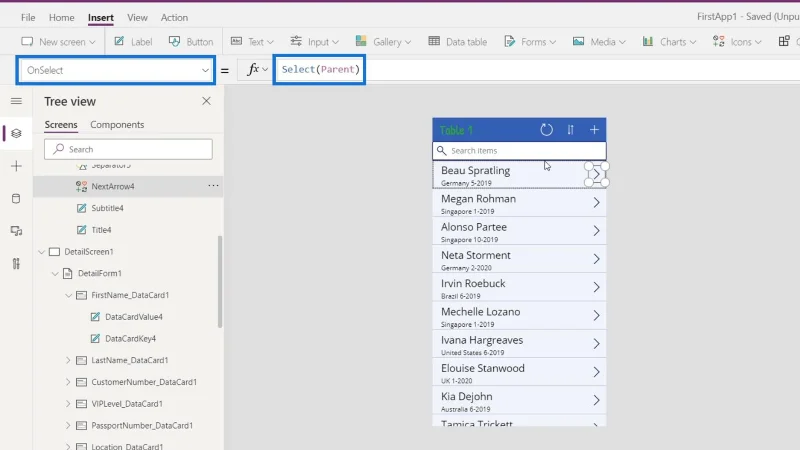Select Subtitle4 in tree
This screenshot has height=450, width=800.
pyautogui.click(x=107, y=208)
